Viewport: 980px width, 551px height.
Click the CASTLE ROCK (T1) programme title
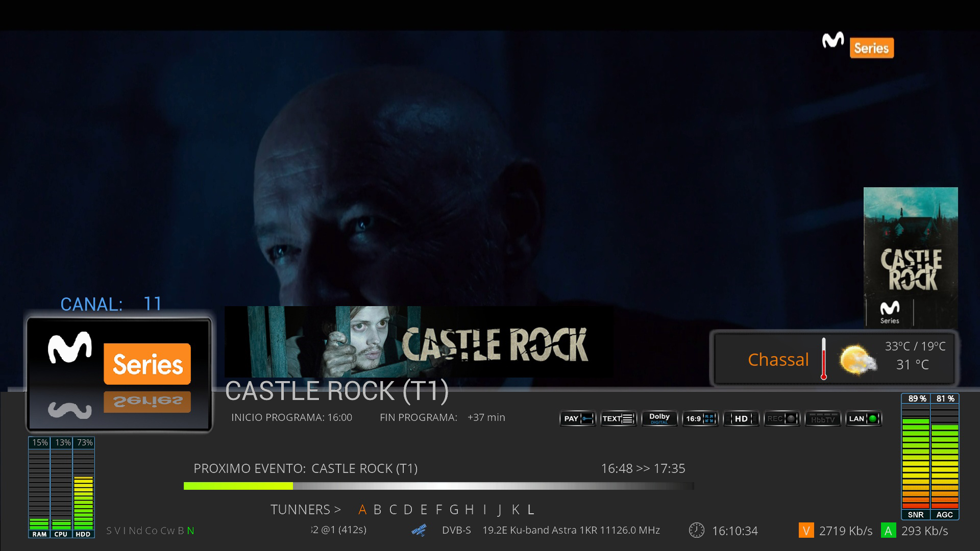pos(337,391)
